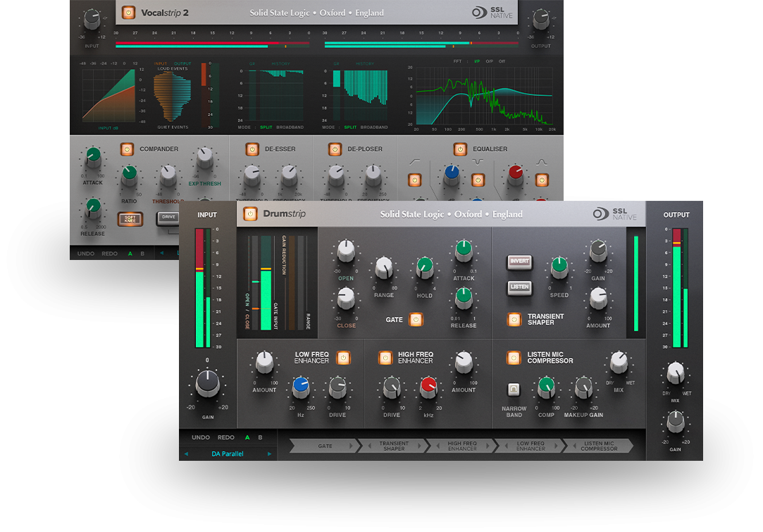Click the Transient Shaper Amount knob

(x=598, y=298)
